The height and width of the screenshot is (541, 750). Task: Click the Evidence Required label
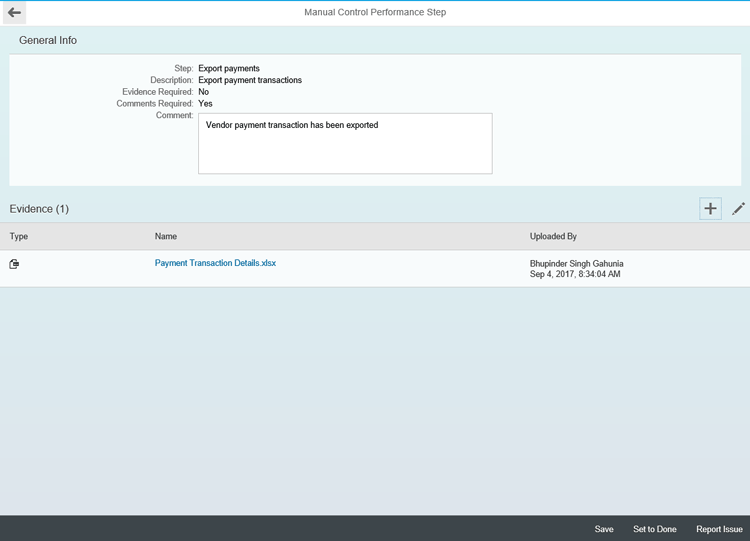click(157, 92)
